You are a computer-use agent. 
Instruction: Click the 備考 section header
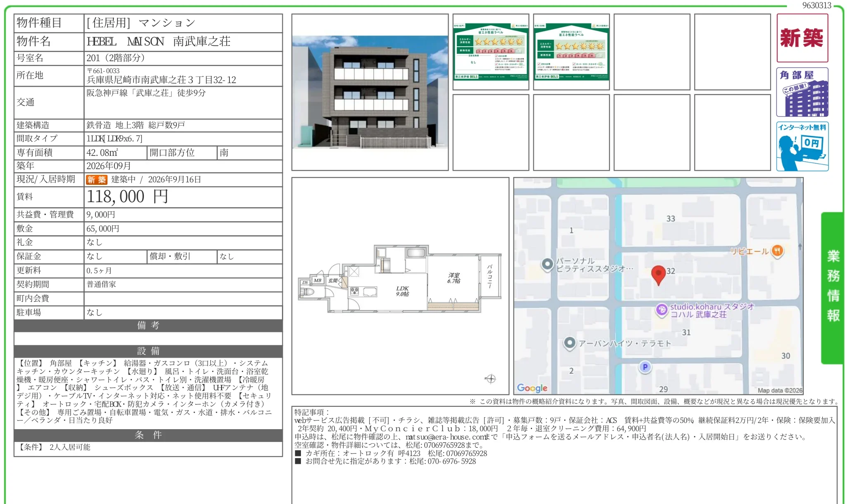point(148,325)
